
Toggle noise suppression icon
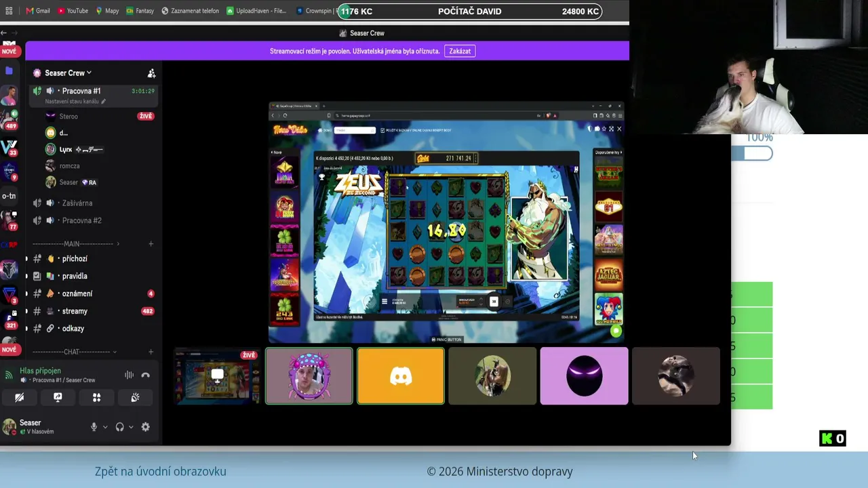click(x=129, y=375)
